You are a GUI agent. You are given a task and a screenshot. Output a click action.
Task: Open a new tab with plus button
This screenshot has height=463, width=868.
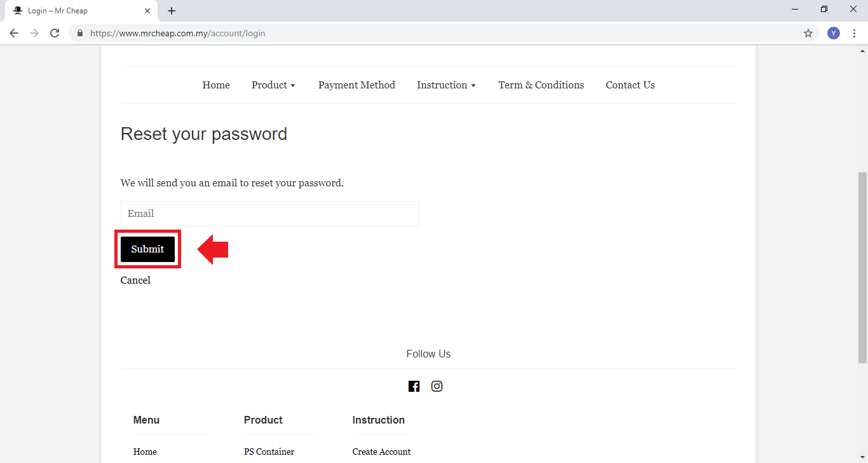coord(172,11)
